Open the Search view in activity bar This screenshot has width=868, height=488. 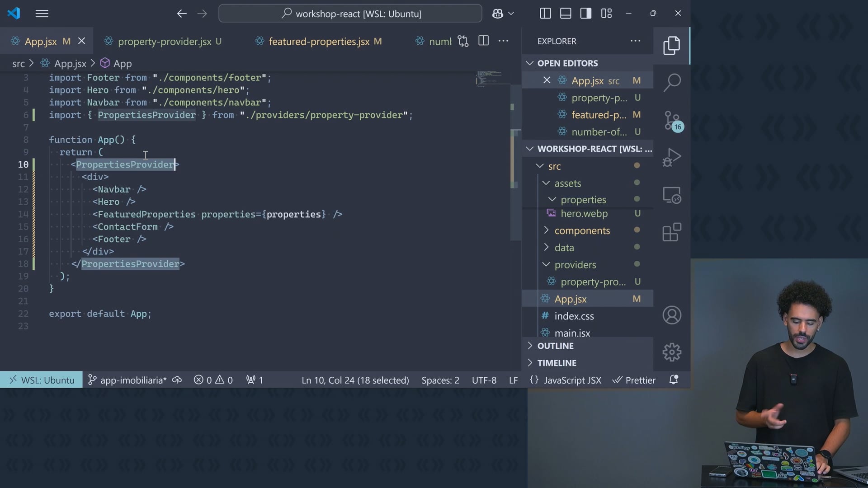(x=672, y=83)
